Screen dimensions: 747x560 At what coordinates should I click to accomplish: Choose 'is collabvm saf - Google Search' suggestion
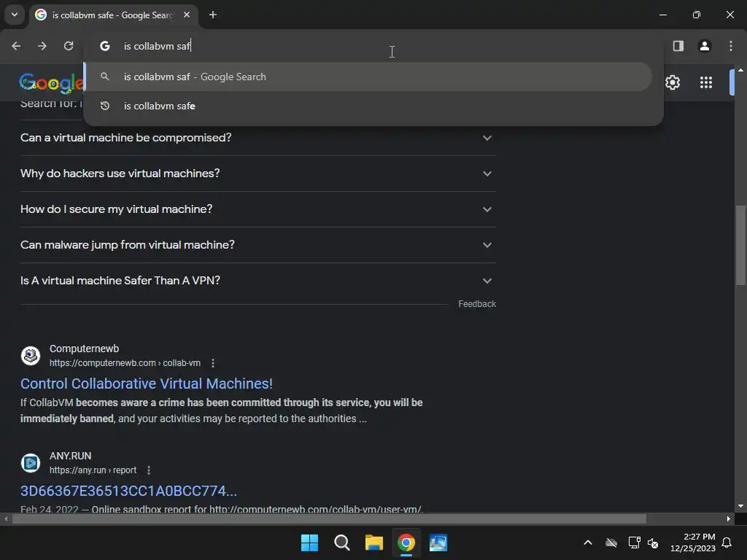pyautogui.click(x=368, y=77)
